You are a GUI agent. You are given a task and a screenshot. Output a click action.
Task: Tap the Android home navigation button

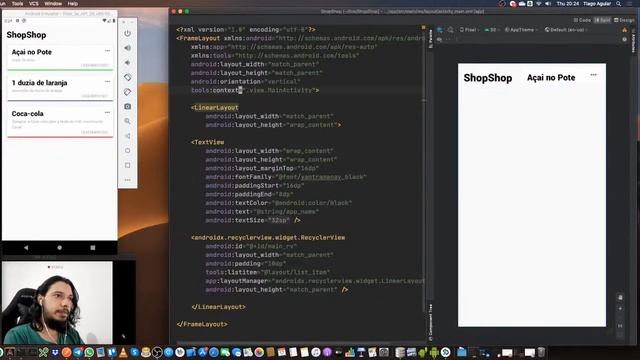(60, 248)
